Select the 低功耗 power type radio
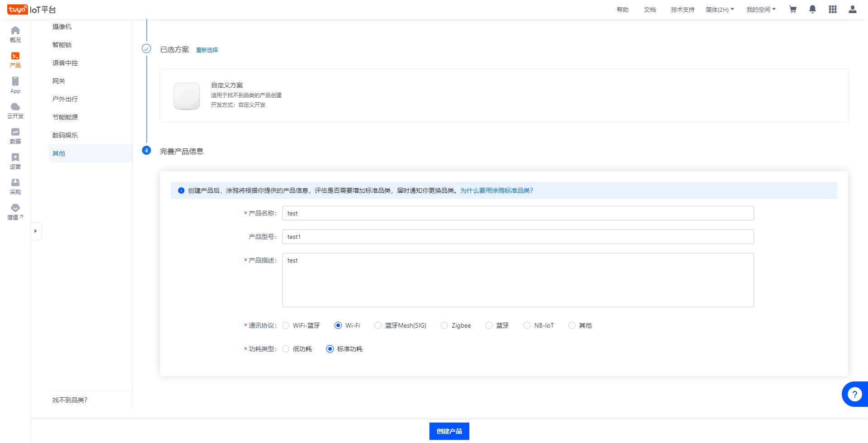 pos(286,349)
